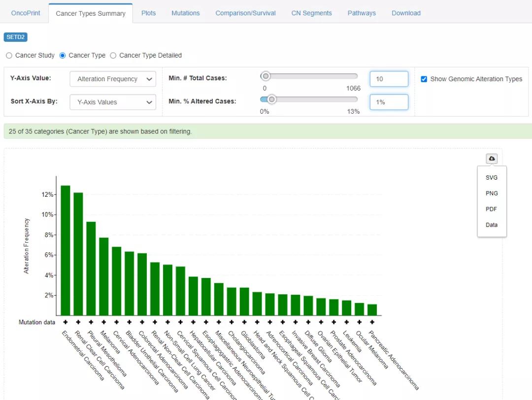Screen dimensions: 532x400
Task: Pick Data in the download menu
Action: tap(492, 225)
